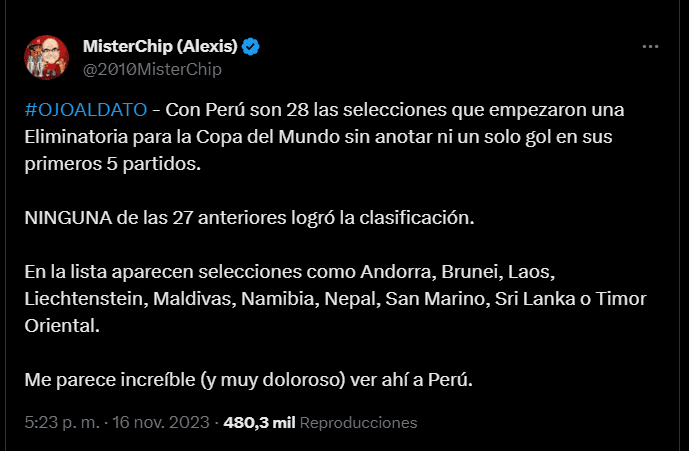Click the Reproducciones label
The width and height of the screenshot is (689, 451).
click(x=358, y=423)
